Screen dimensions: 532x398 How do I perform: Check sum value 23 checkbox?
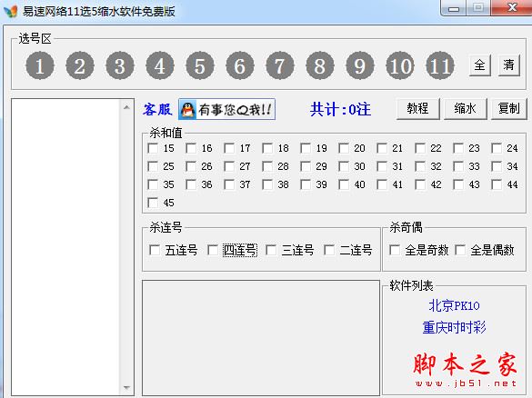(458, 148)
